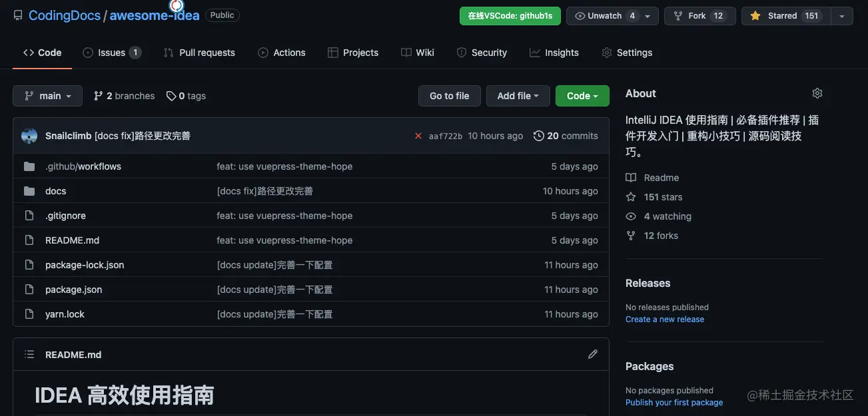Click the repository book icon beside CodingDocs
Screen dimensions: 868x416
[18, 15]
